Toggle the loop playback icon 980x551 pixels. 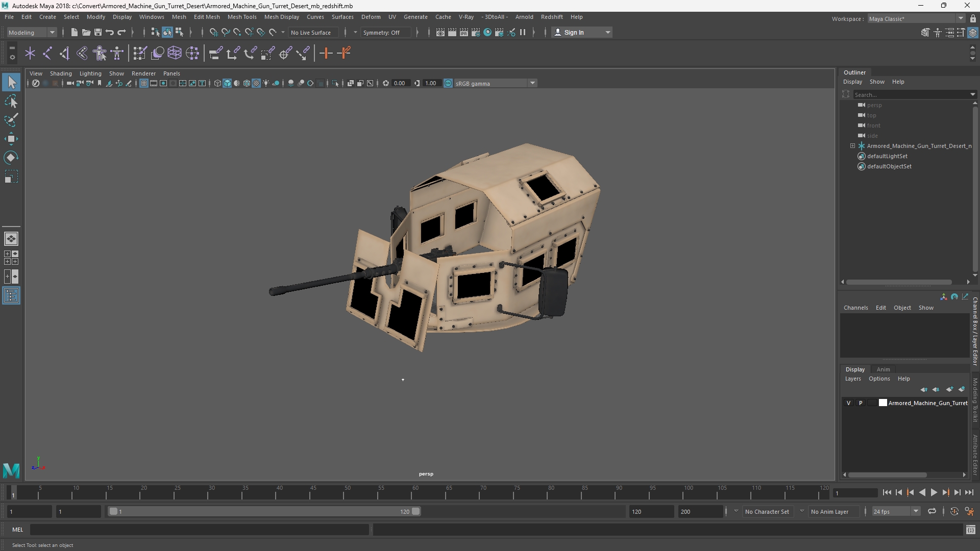click(x=932, y=511)
